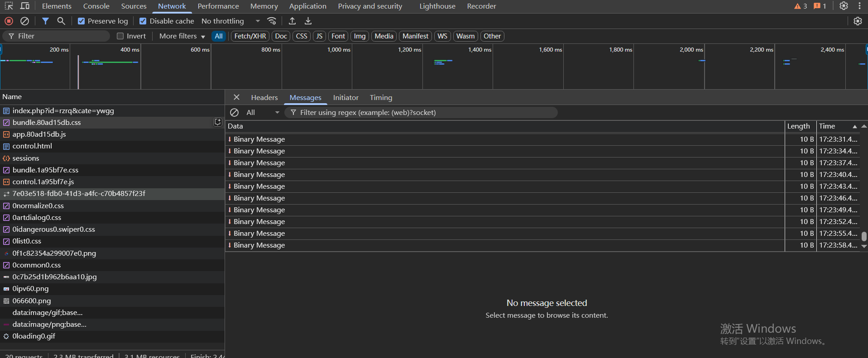Filter requests by Fetch/XHR
Image resolution: width=868 pixels, height=358 pixels.
point(250,36)
